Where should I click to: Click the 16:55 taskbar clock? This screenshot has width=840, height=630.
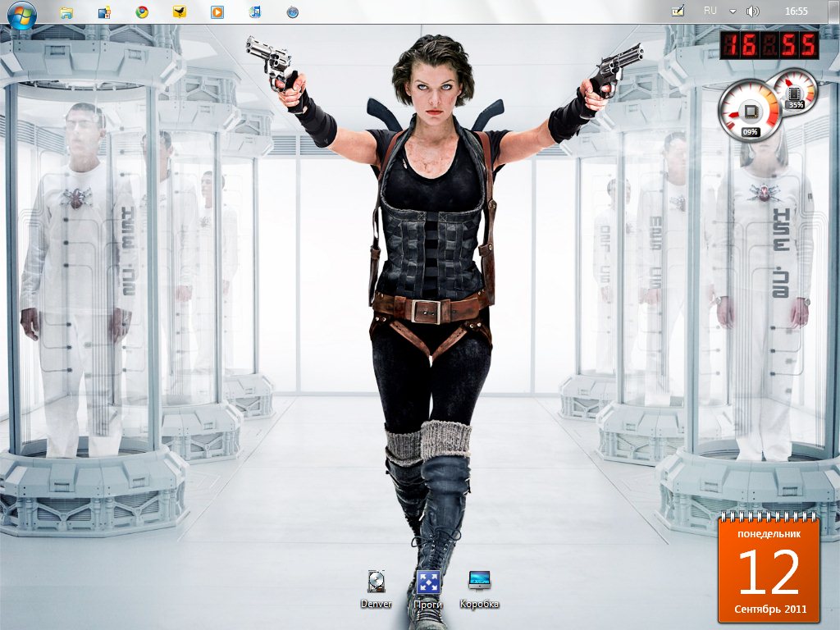tap(796, 11)
